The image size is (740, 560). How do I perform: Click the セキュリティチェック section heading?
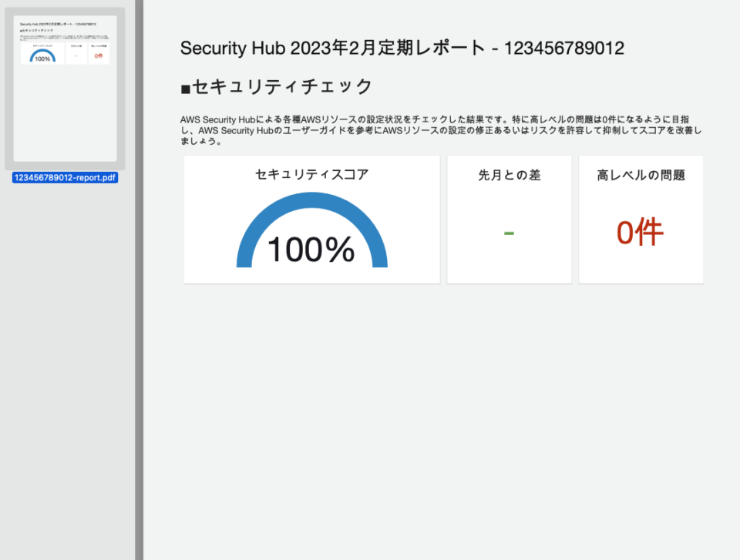282,87
